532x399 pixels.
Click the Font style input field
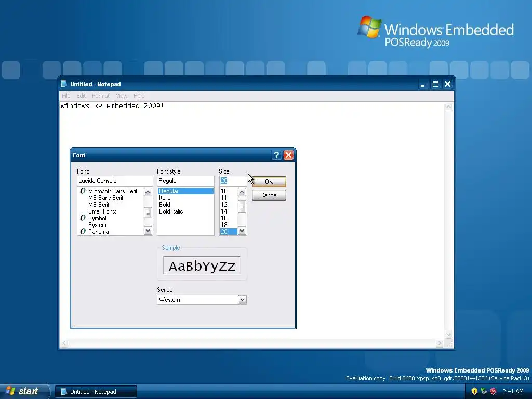(x=185, y=181)
